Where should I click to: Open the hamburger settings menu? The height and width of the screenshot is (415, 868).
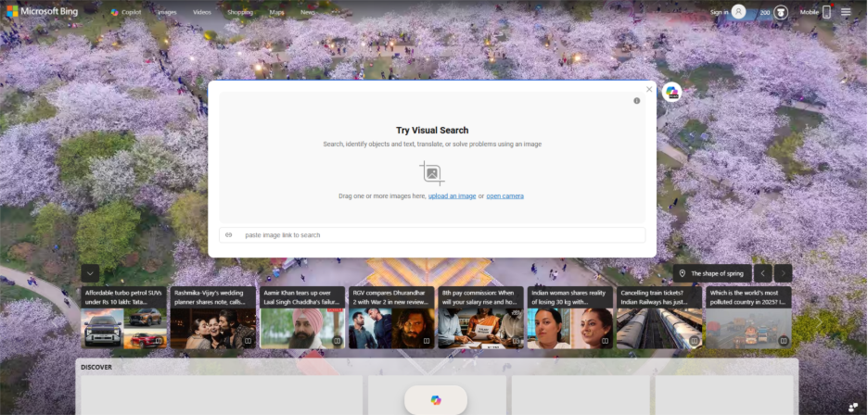[846, 12]
